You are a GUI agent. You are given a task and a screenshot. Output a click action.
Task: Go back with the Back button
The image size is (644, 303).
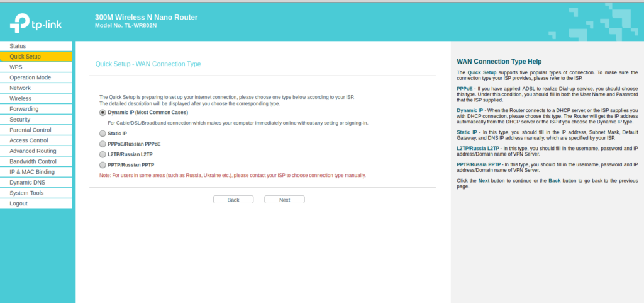pyautogui.click(x=233, y=200)
